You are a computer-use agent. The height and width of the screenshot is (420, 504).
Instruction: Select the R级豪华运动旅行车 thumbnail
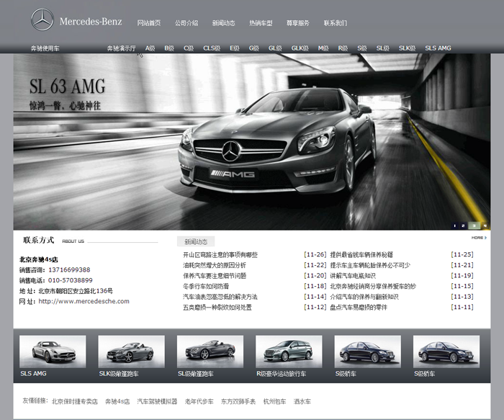click(x=283, y=352)
